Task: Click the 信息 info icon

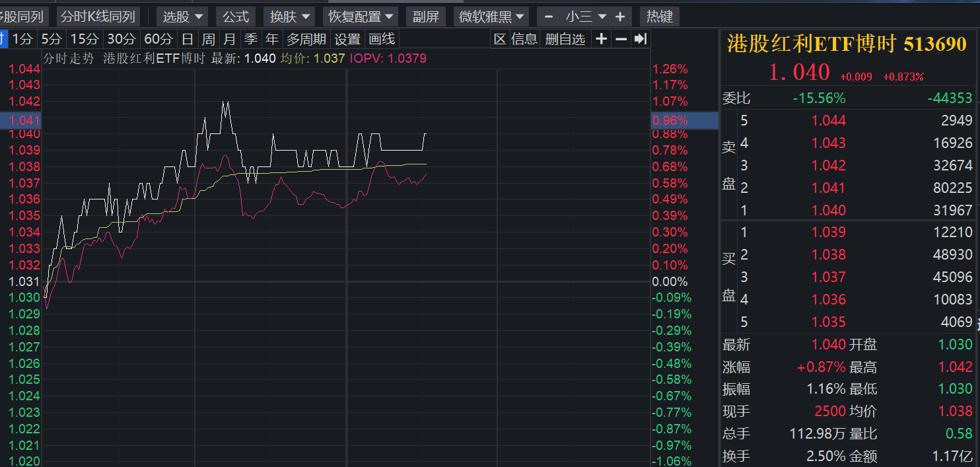Action: 524,39
